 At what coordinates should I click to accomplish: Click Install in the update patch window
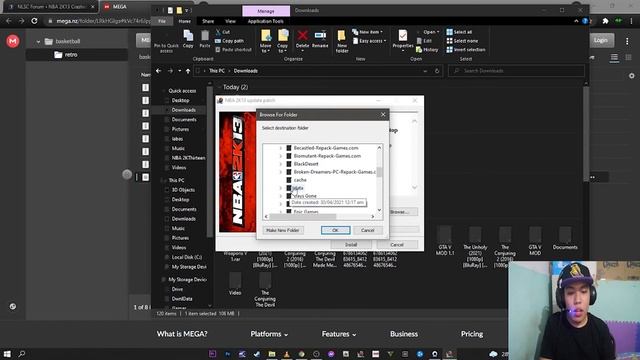click(x=351, y=244)
